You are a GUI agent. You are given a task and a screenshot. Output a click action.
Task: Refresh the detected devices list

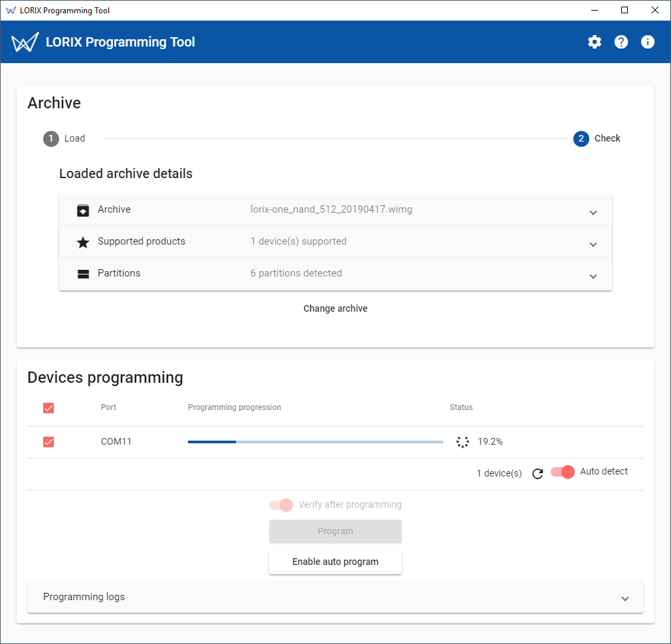538,473
